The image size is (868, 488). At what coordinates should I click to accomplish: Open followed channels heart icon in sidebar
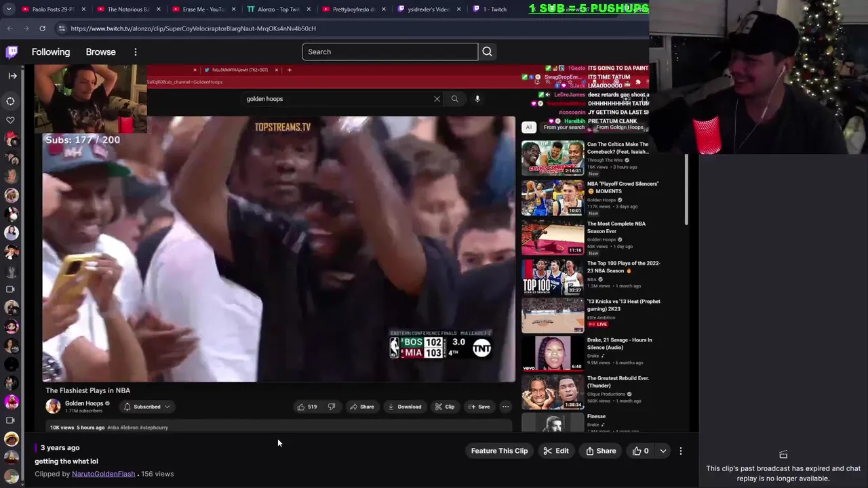(x=11, y=120)
